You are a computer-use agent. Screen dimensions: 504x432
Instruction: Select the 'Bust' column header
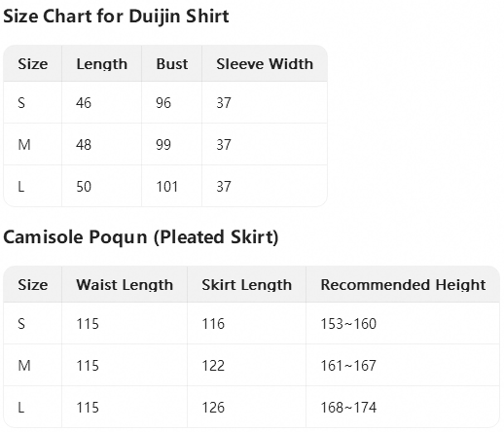click(x=172, y=64)
